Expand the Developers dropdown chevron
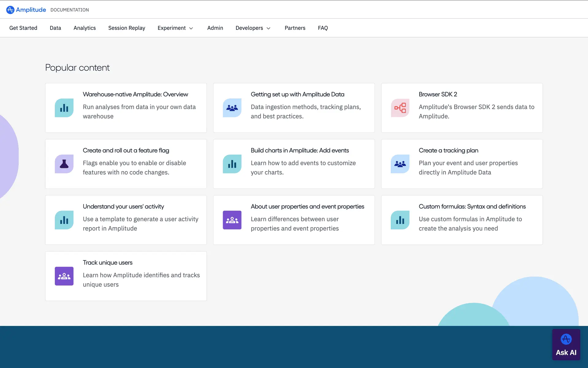This screenshot has height=368, width=588. [x=269, y=28]
